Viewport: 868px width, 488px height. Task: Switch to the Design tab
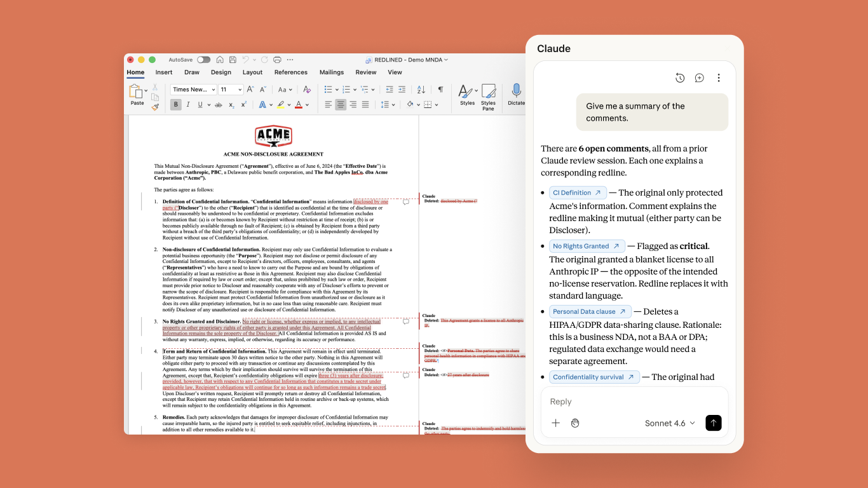pyautogui.click(x=221, y=72)
